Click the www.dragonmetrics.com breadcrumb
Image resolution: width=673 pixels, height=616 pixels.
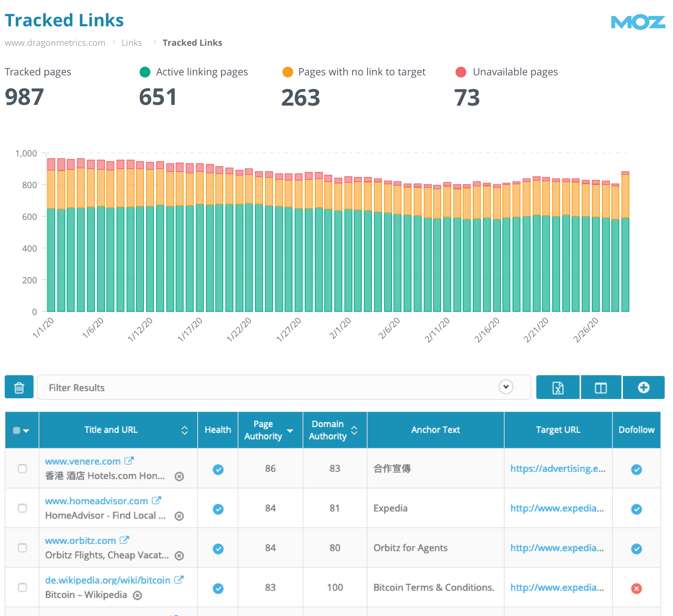[55, 43]
